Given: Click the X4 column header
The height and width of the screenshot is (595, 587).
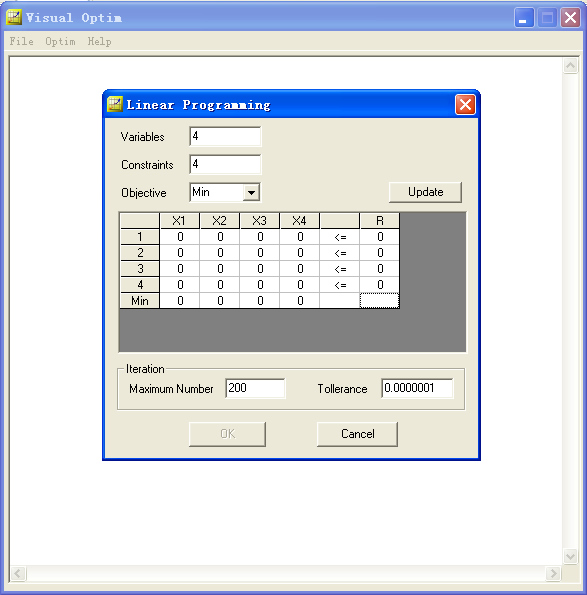Looking at the screenshot, I should click(300, 221).
